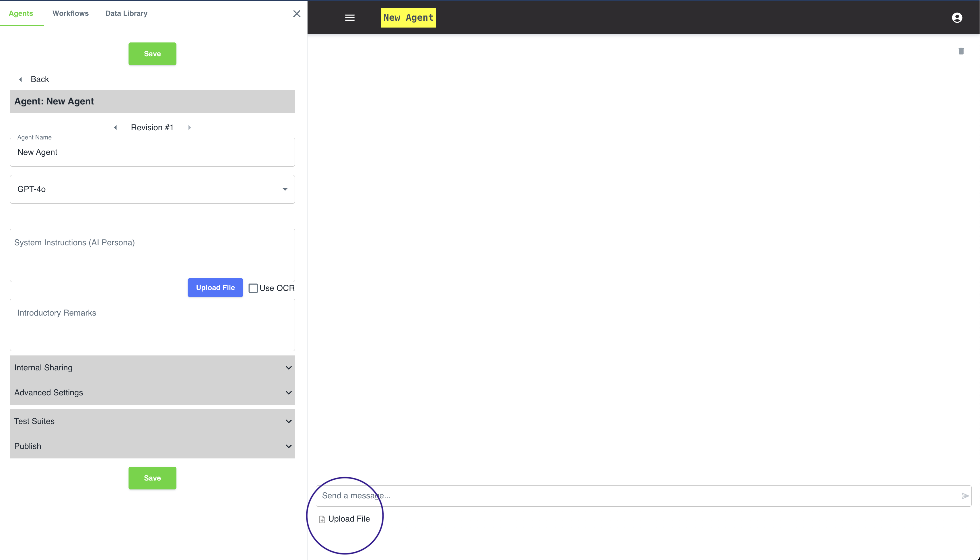Enable the Use OCR checkbox
This screenshot has height=560, width=980.
tap(253, 288)
